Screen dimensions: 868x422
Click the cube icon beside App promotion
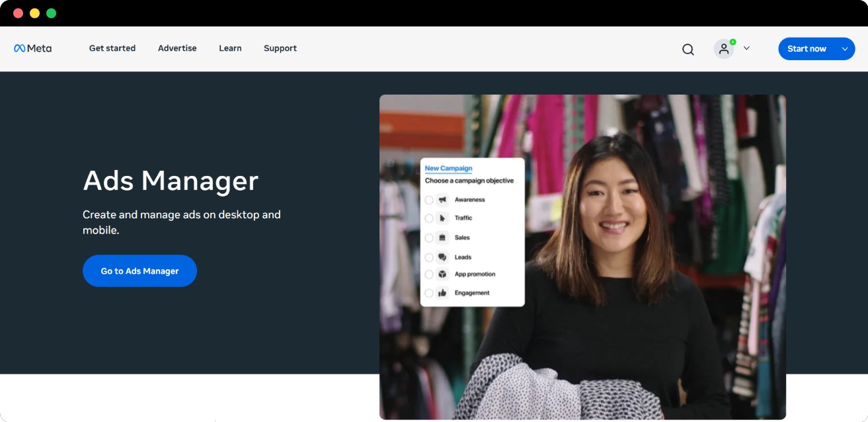[x=442, y=274]
